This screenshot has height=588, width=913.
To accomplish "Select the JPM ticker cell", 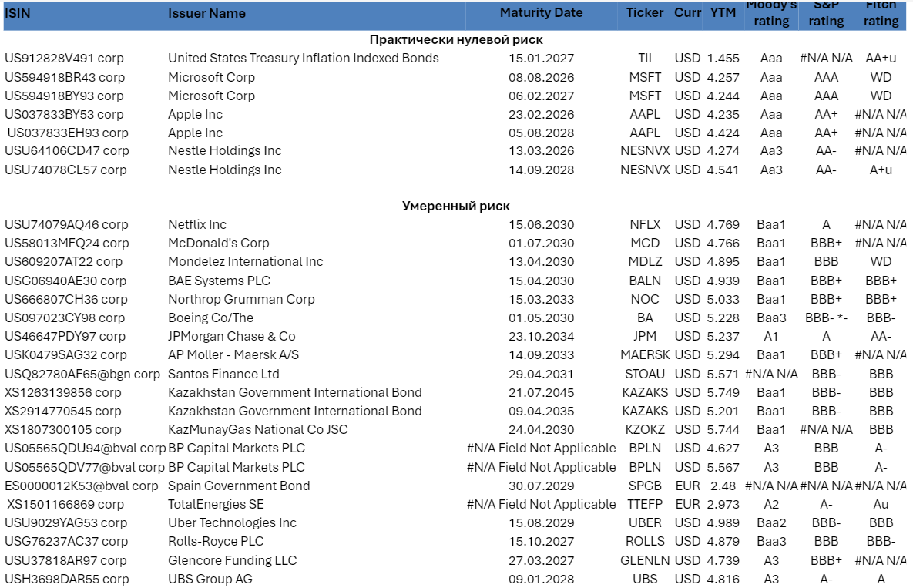I will pyautogui.click(x=645, y=337).
